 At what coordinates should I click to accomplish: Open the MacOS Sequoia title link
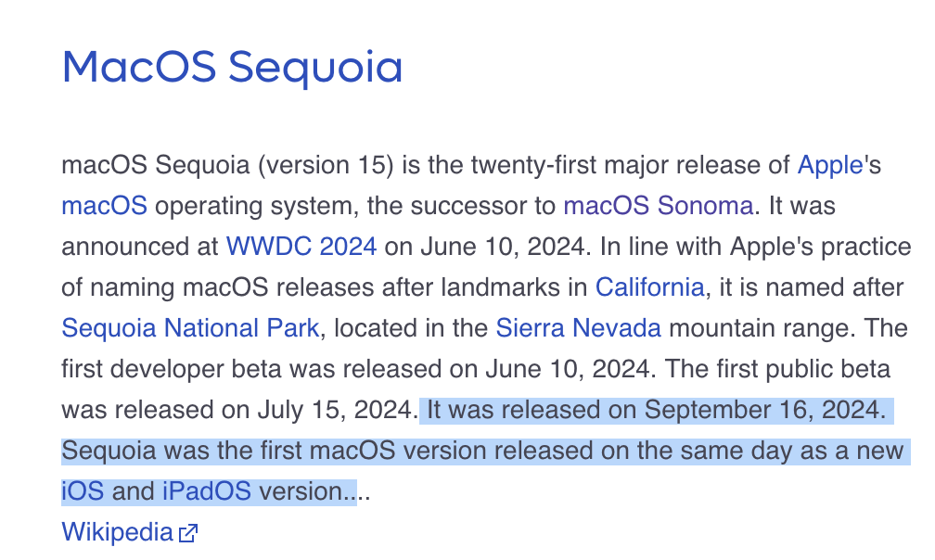point(233,68)
